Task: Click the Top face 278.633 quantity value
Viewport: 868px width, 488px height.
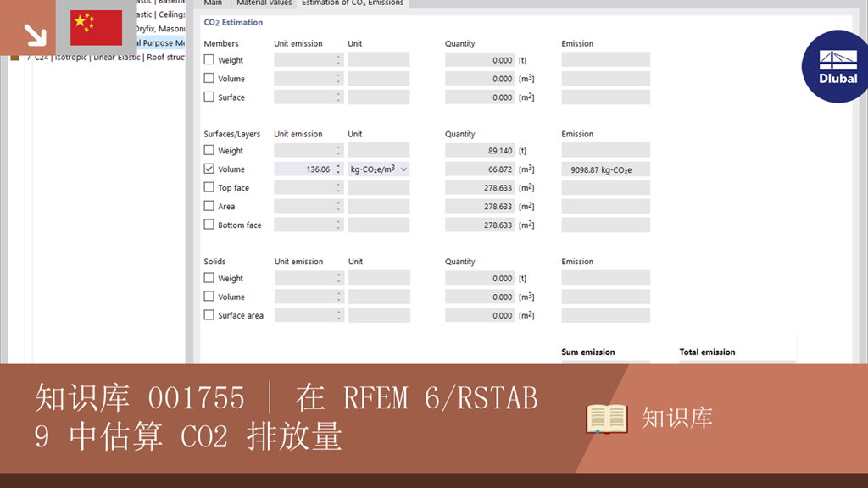Action: (x=480, y=187)
